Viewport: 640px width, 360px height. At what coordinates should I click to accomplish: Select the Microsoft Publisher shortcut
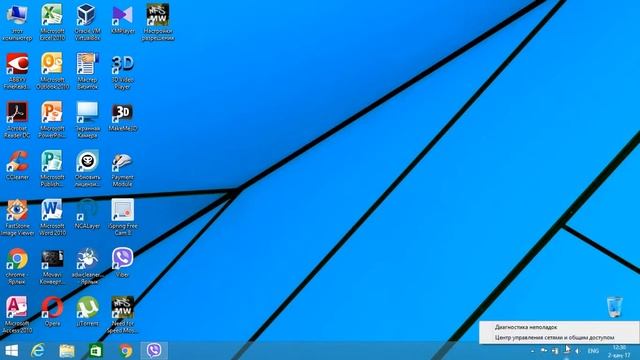click(52, 169)
